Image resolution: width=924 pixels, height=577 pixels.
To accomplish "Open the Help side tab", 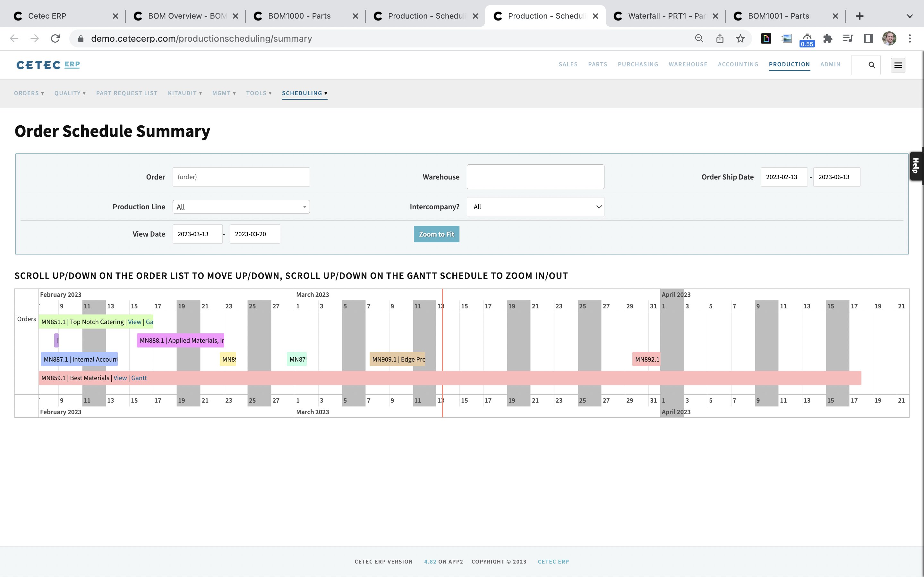I will point(916,166).
